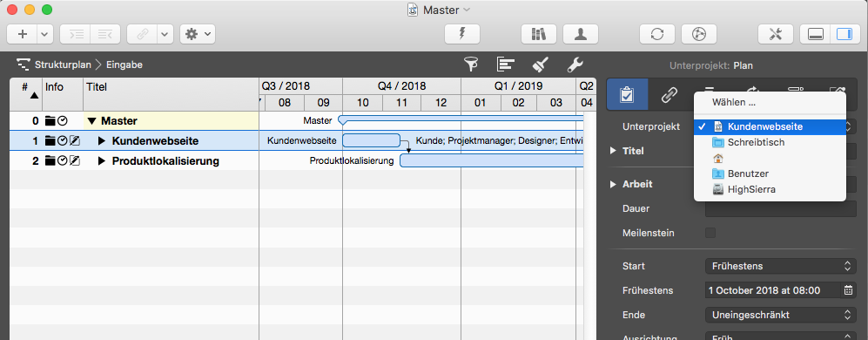Open the filter funnel icon

click(x=470, y=65)
